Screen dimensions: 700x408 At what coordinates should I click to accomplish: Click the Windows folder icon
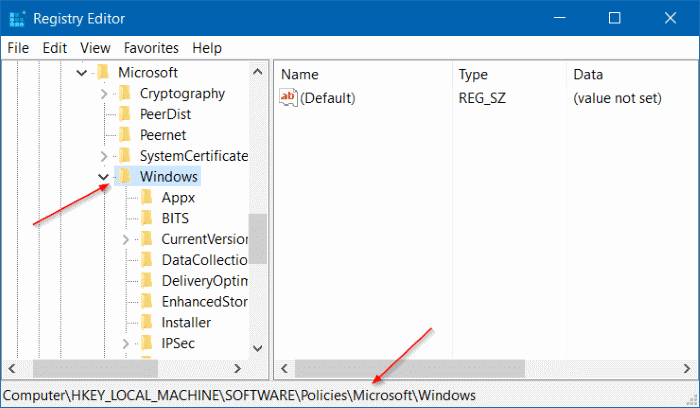point(125,176)
